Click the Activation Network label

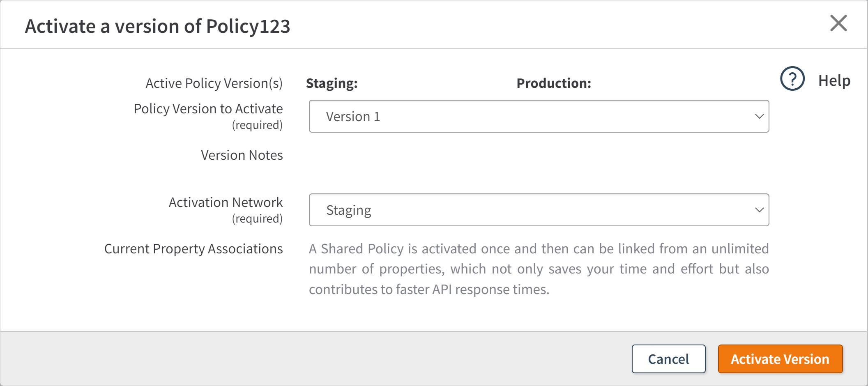coord(226,202)
